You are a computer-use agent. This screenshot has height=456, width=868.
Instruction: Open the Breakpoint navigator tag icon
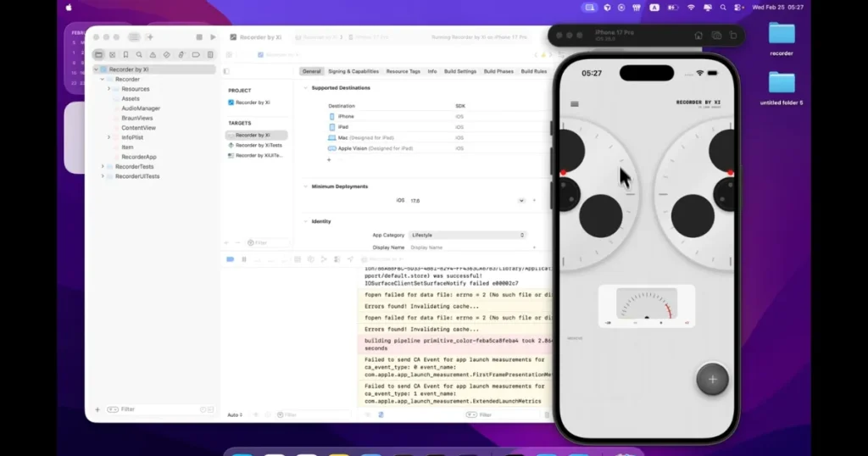pyautogui.click(x=196, y=55)
